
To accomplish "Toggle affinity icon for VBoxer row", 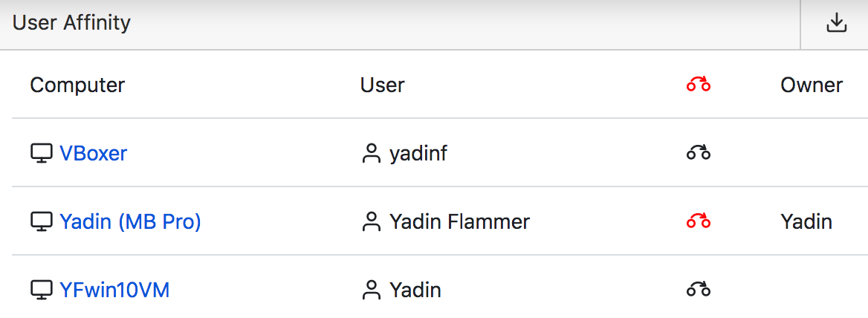I will 698,153.
